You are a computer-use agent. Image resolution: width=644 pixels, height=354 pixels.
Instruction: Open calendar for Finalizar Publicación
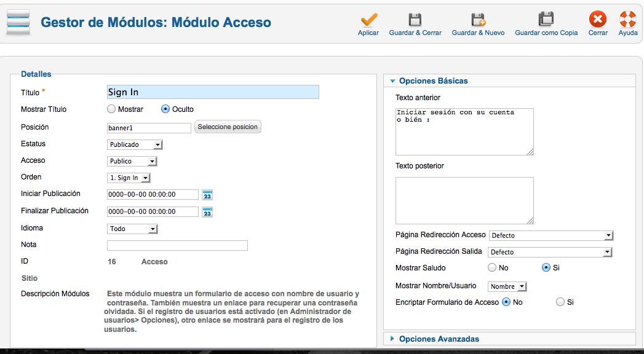pos(207,212)
